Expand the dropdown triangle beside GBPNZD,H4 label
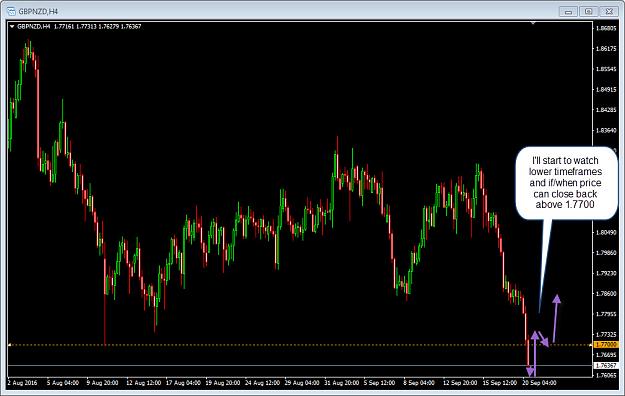The width and height of the screenshot is (625, 396). click(12, 27)
